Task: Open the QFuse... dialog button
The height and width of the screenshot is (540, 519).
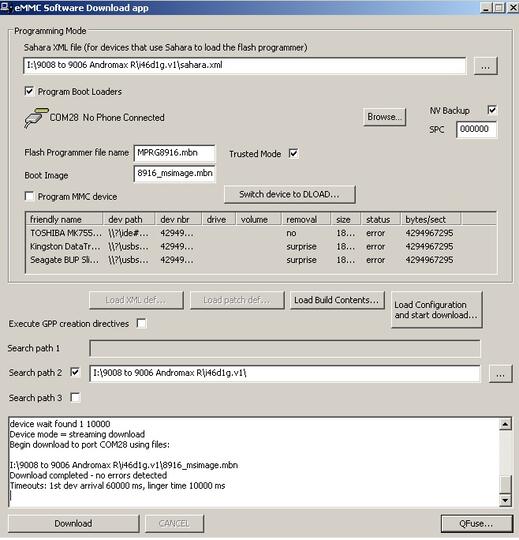Action: (x=476, y=523)
